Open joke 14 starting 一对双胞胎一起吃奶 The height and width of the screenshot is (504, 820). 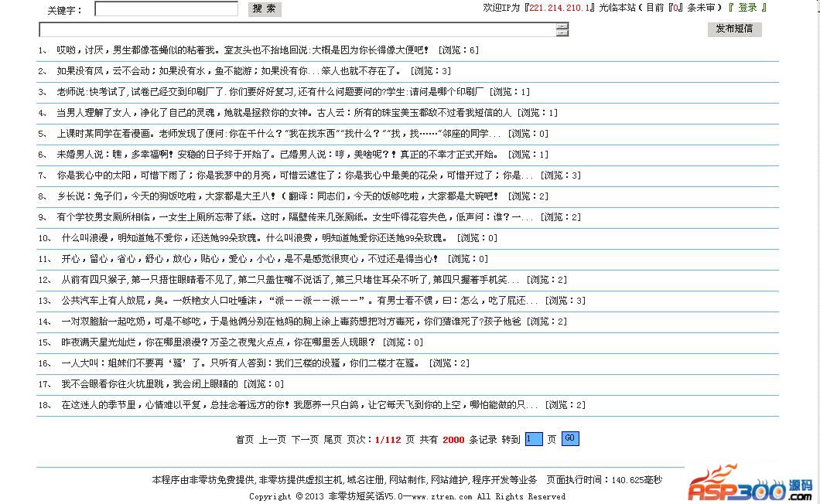(292, 322)
